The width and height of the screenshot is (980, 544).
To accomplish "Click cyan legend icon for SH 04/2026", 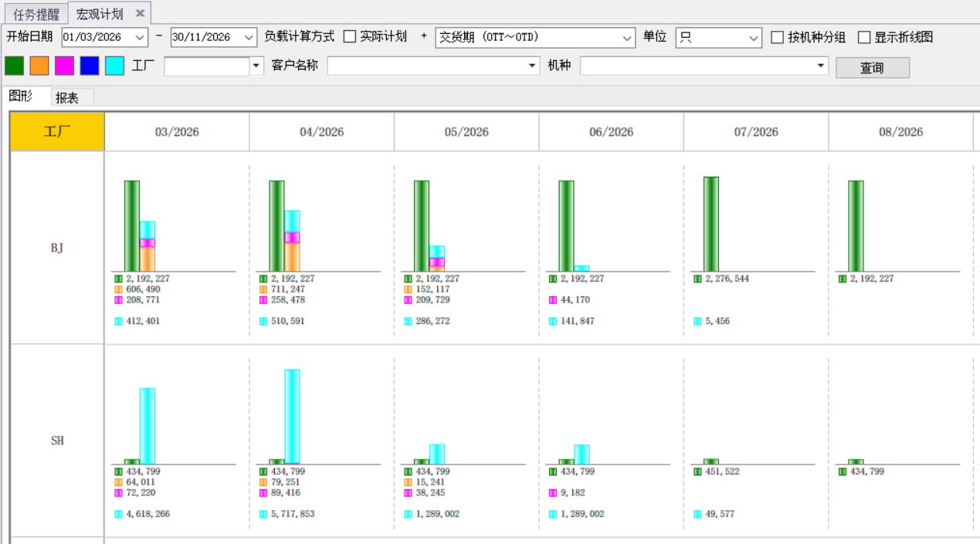I will click(x=263, y=514).
